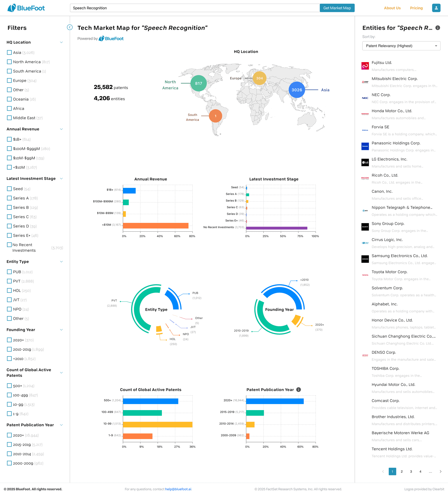Open the user account icon
Viewport: 448px width, 495px height.
[436, 8]
